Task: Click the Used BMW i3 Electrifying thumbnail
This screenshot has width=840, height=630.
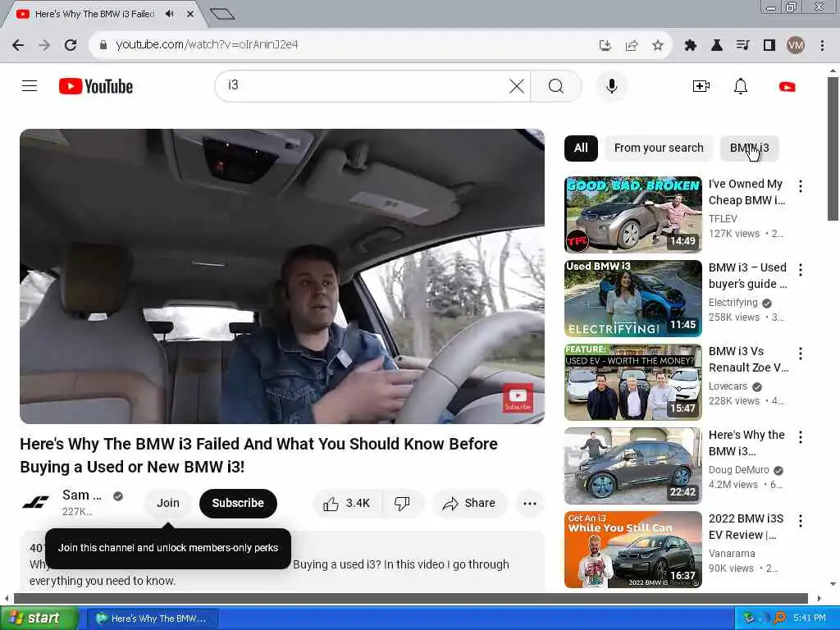Action: tap(632, 299)
